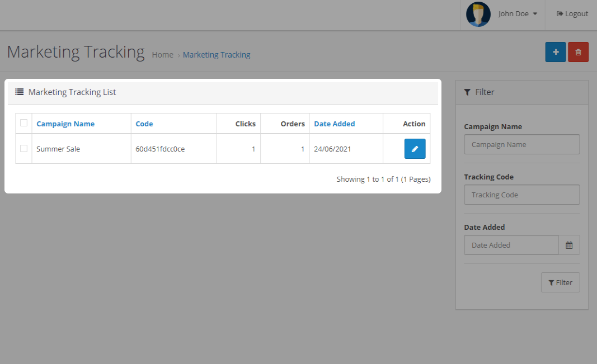Click the blue plus add-new icon
Screen dimensions: 597x364
click(556, 52)
